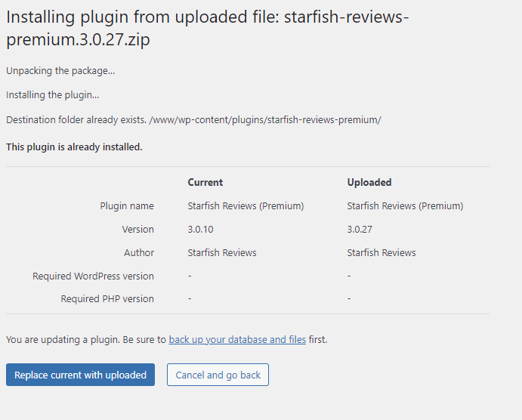The image size is (522, 420).
Task: Click the 'Uploaded' column header
Action: 369,182
